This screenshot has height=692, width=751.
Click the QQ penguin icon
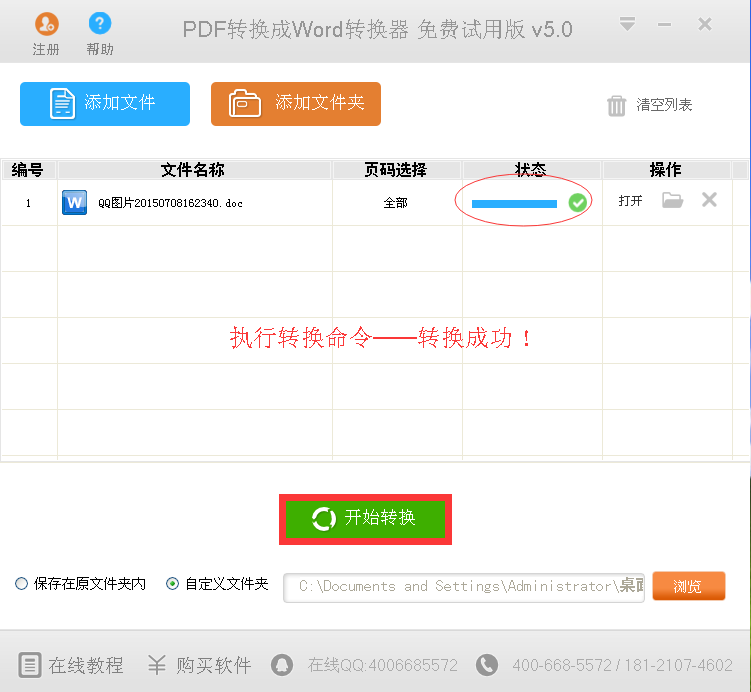click(282, 665)
